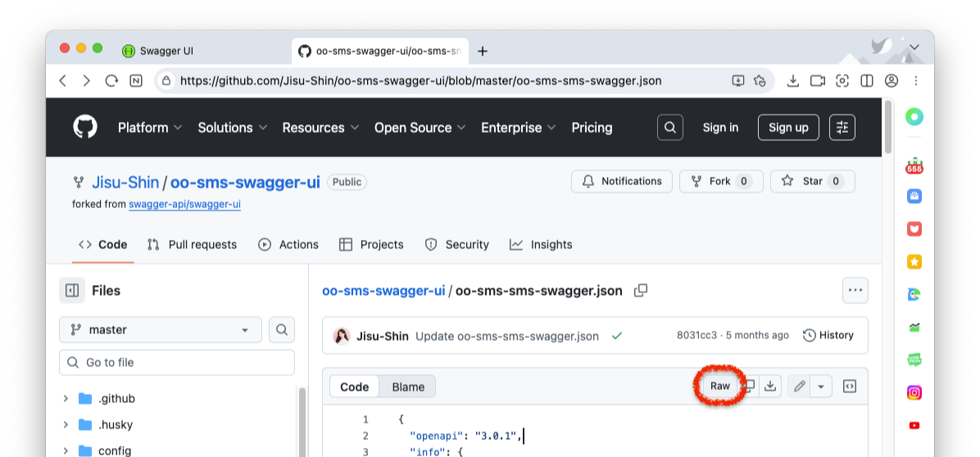Open the Actions tab
Screen dimensions: 980x457
[288, 245]
